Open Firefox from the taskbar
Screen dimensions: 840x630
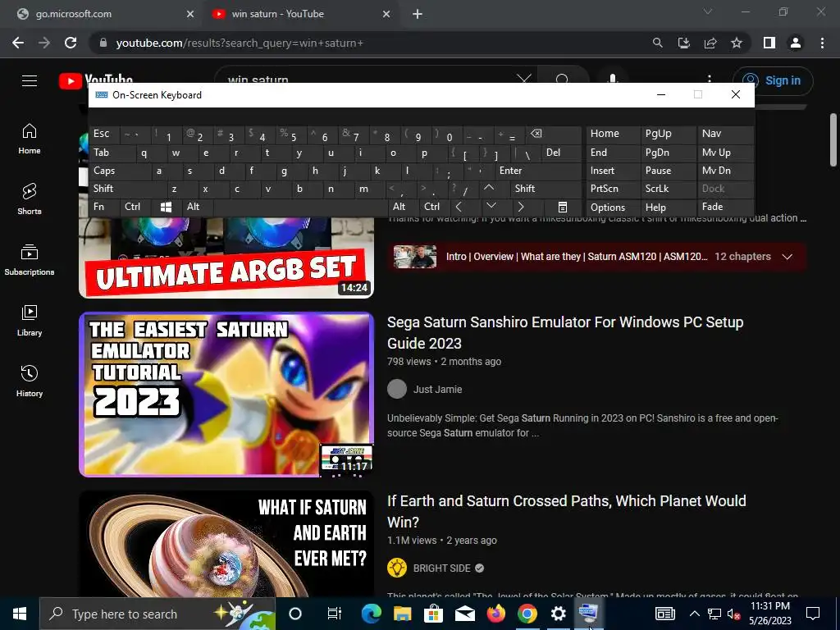tap(496, 614)
